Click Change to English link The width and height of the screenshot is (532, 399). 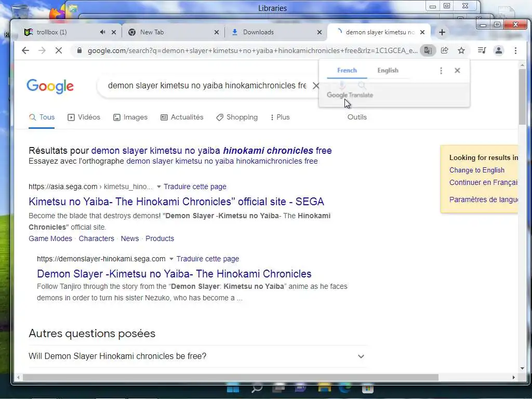tap(477, 170)
